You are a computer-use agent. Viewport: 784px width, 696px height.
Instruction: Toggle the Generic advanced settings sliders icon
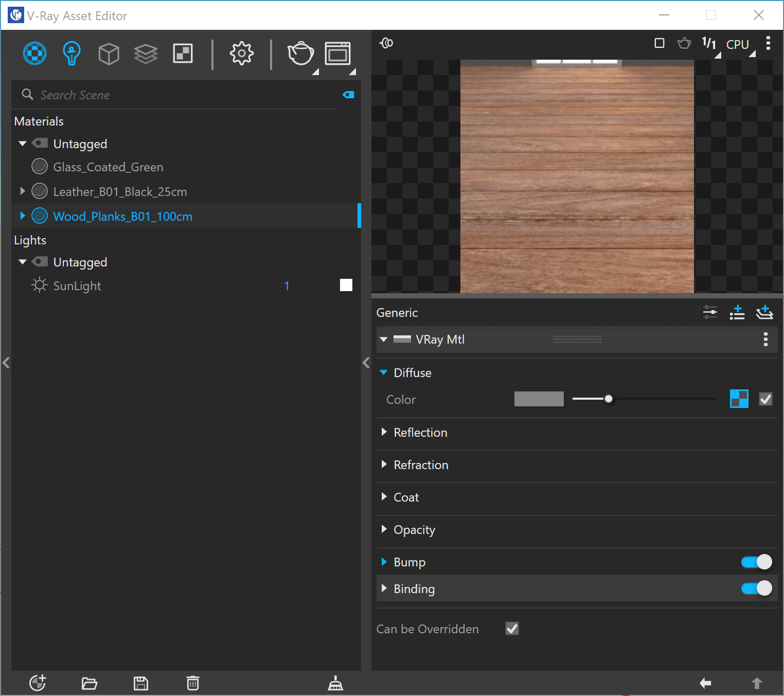point(710,312)
